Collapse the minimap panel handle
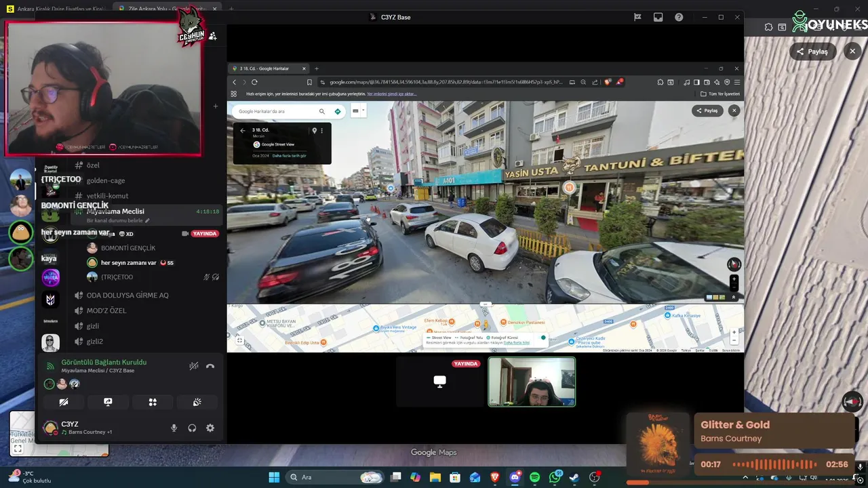Image resolution: width=868 pixels, height=488 pixels. pyautogui.click(x=486, y=304)
